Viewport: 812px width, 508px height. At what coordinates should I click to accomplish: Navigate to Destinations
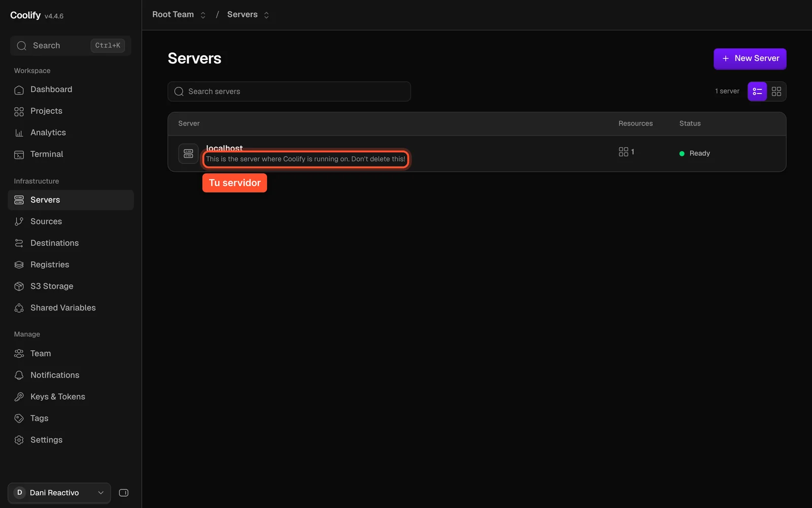[71, 243]
